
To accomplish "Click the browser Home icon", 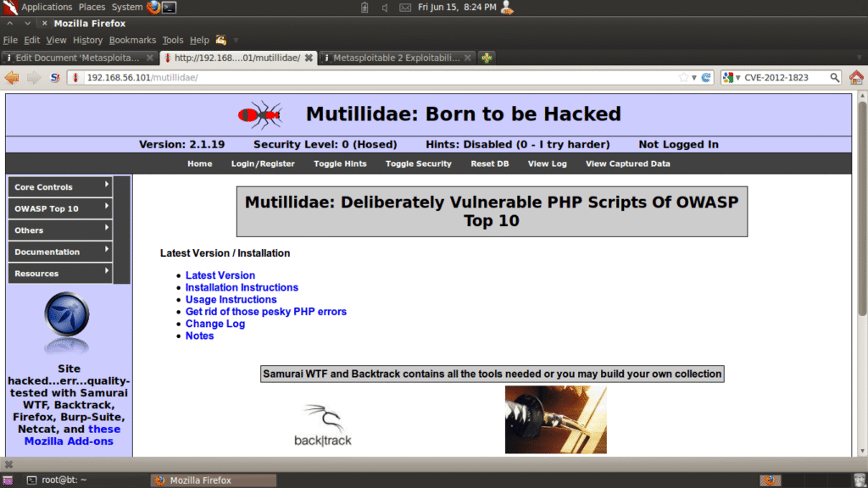I will coord(856,77).
